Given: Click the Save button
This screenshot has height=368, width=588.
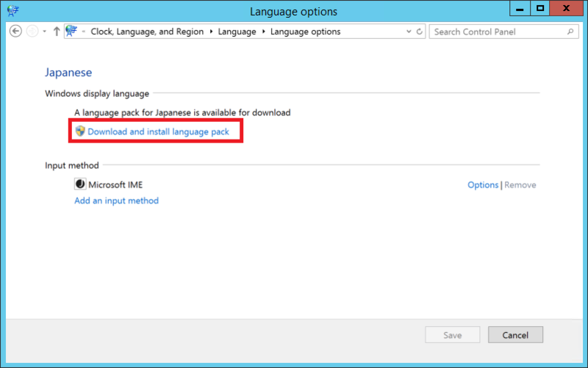Looking at the screenshot, I should pyautogui.click(x=452, y=335).
